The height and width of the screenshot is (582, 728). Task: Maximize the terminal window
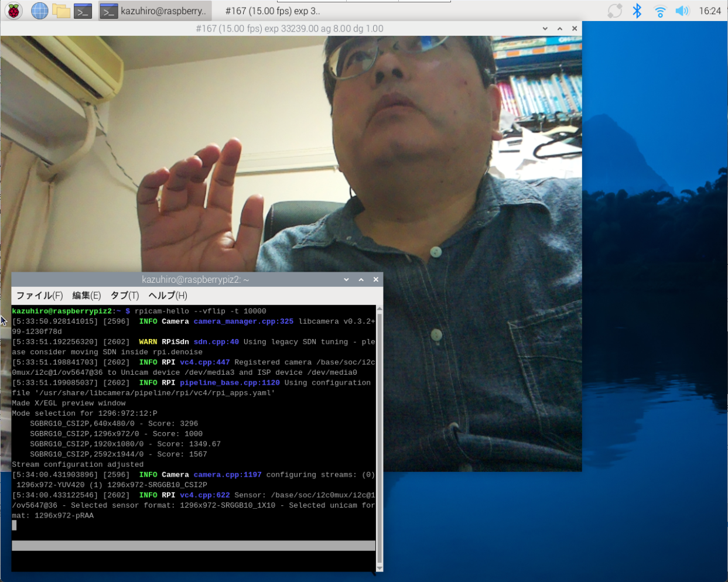click(361, 280)
